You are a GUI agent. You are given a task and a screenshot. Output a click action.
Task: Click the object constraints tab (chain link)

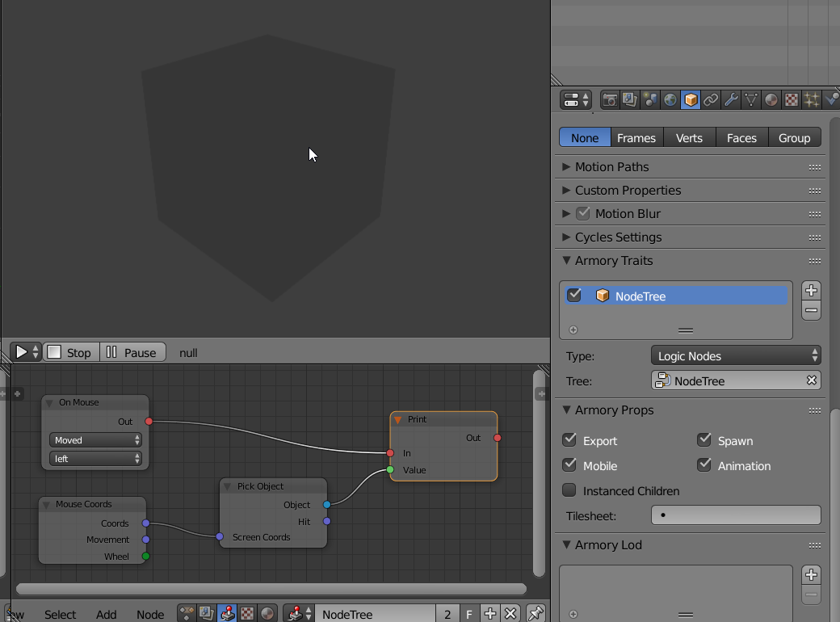pyautogui.click(x=711, y=99)
